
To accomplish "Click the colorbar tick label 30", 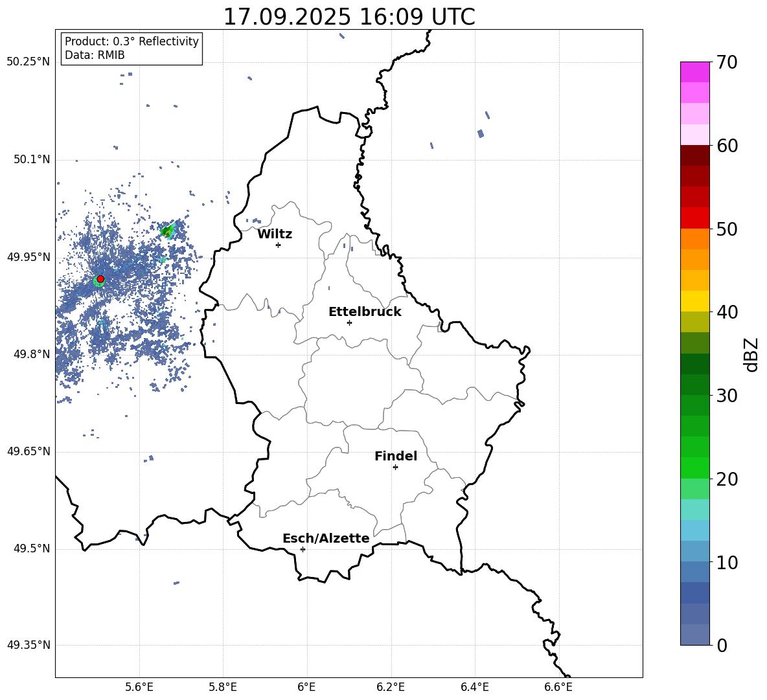I will point(727,395).
